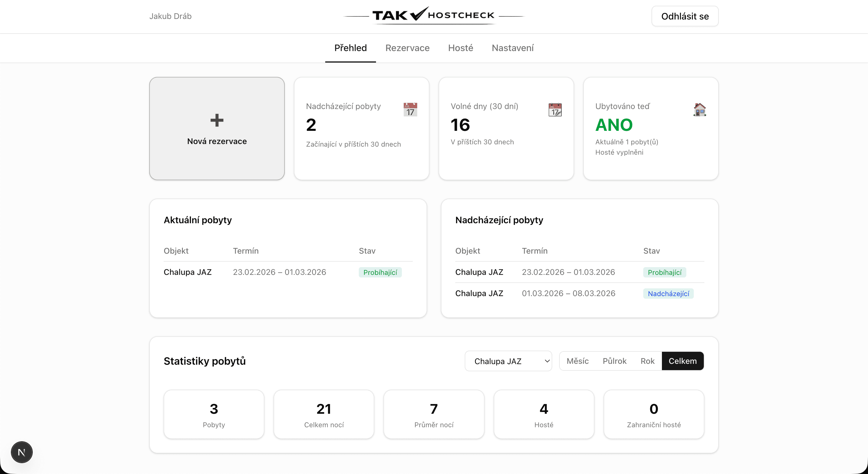Click the TAK Hostcheck logo
The height and width of the screenshot is (474, 868).
click(x=433, y=15)
